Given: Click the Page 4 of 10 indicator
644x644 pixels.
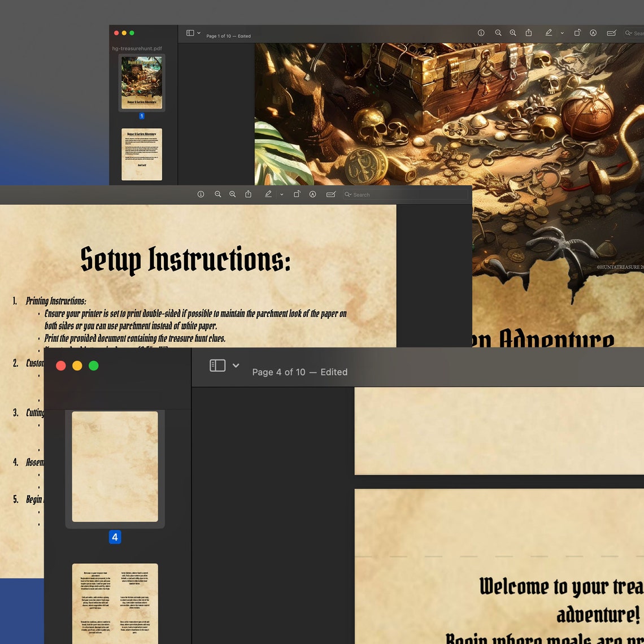Looking at the screenshot, I should [282, 372].
